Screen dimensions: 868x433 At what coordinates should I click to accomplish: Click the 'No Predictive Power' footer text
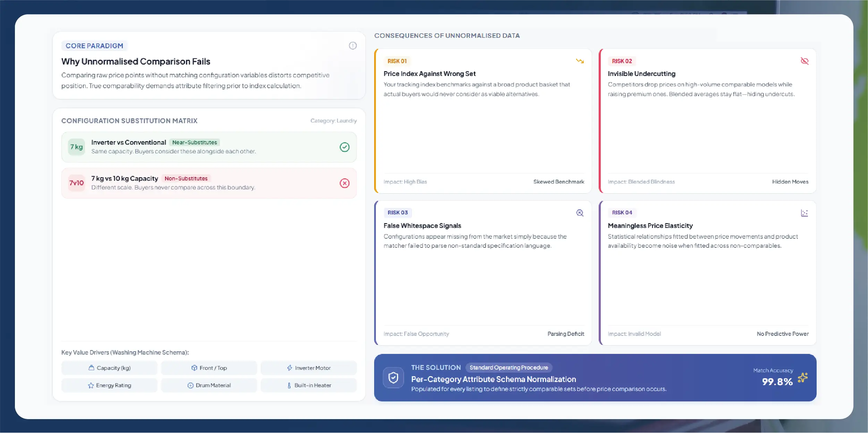(x=783, y=334)
